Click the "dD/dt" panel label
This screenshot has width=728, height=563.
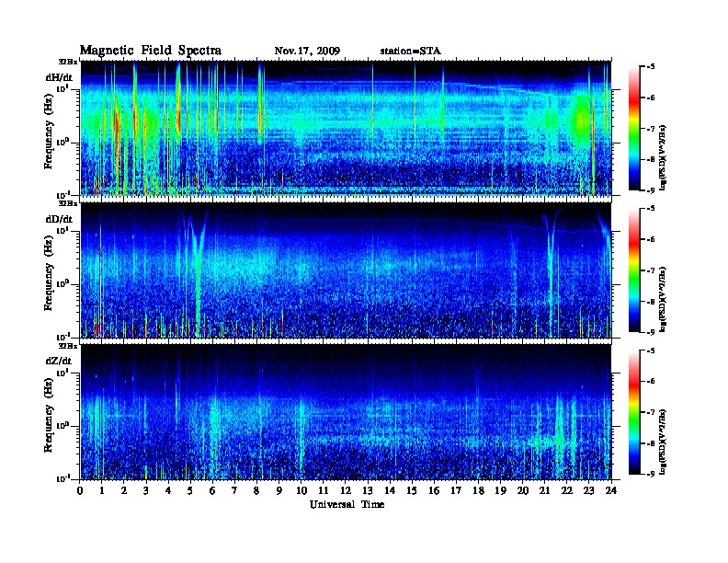(59, 219)
